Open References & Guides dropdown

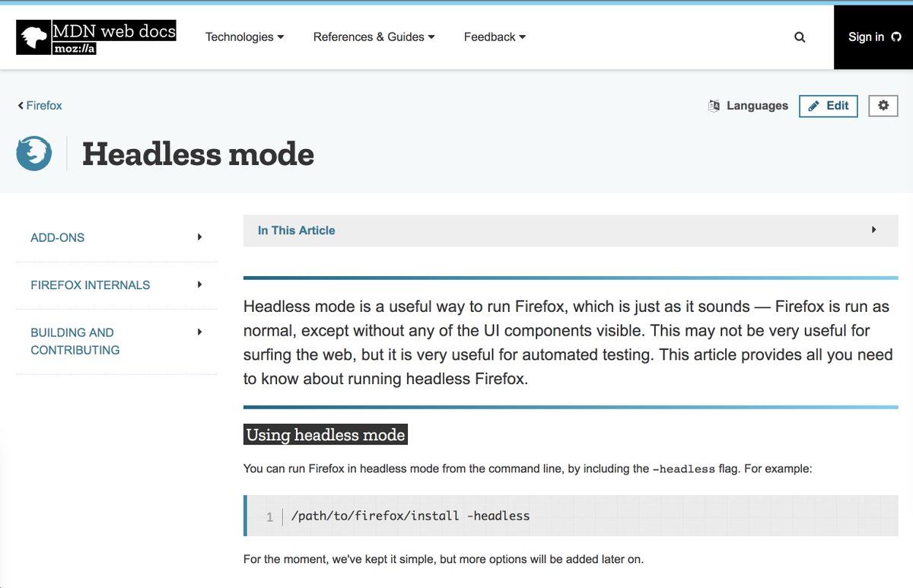pos(374,37)
